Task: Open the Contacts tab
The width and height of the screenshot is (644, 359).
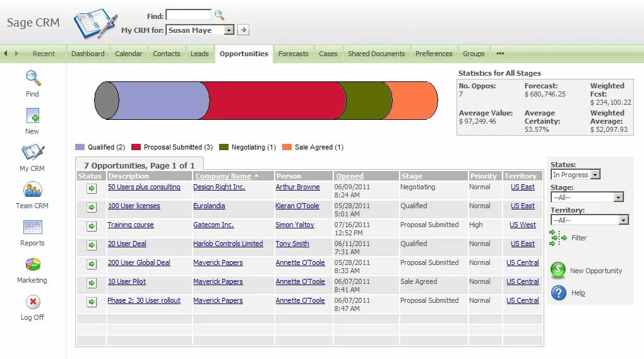Action: (166, 54)
